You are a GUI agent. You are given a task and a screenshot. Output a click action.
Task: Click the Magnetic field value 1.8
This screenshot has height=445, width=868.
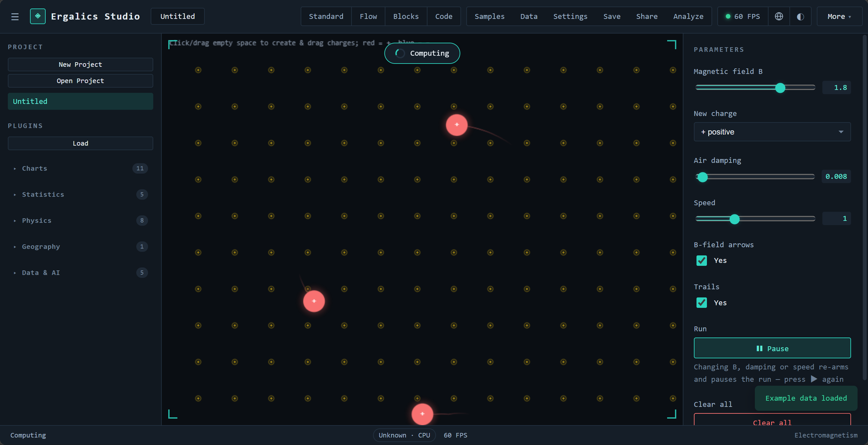[836, 88]
